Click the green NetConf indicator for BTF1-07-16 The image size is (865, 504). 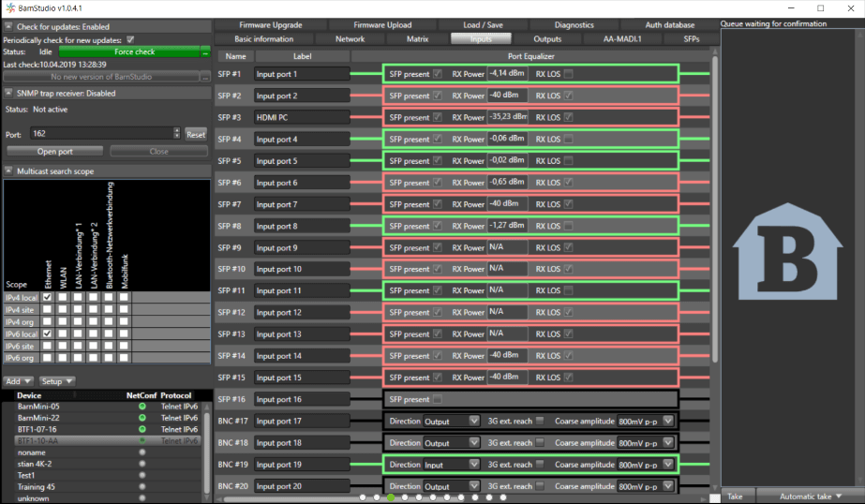(142, 429)
